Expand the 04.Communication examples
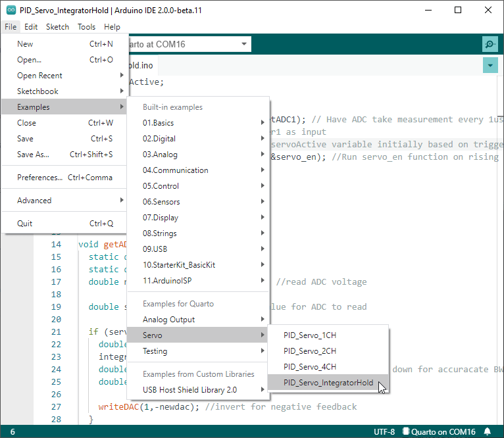 click(198, 170)
